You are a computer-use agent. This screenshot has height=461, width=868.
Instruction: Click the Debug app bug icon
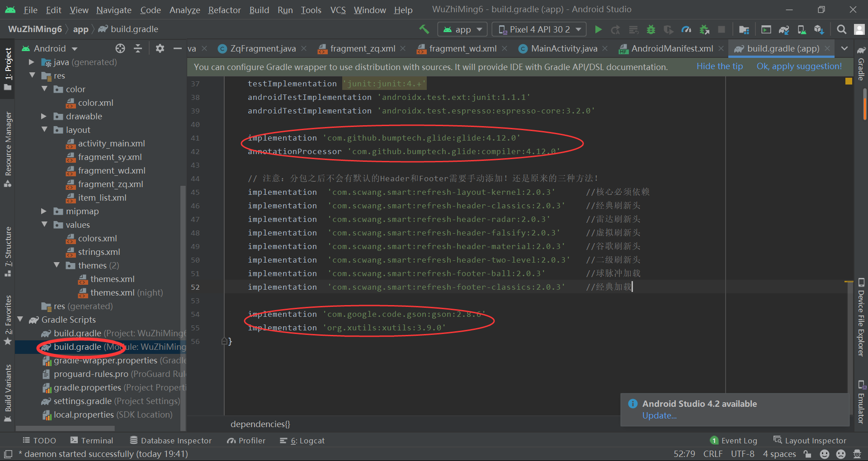pyautogui.click(x=651, y=29)
